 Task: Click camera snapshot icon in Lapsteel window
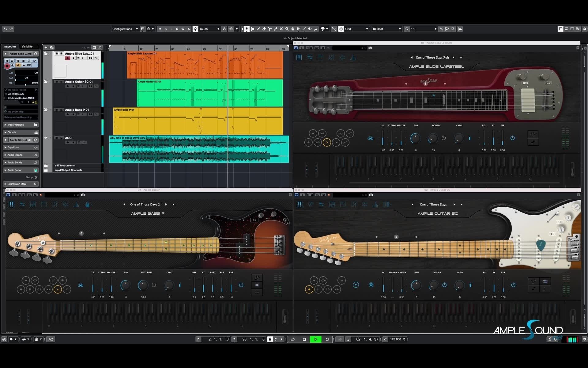point(370,48)
